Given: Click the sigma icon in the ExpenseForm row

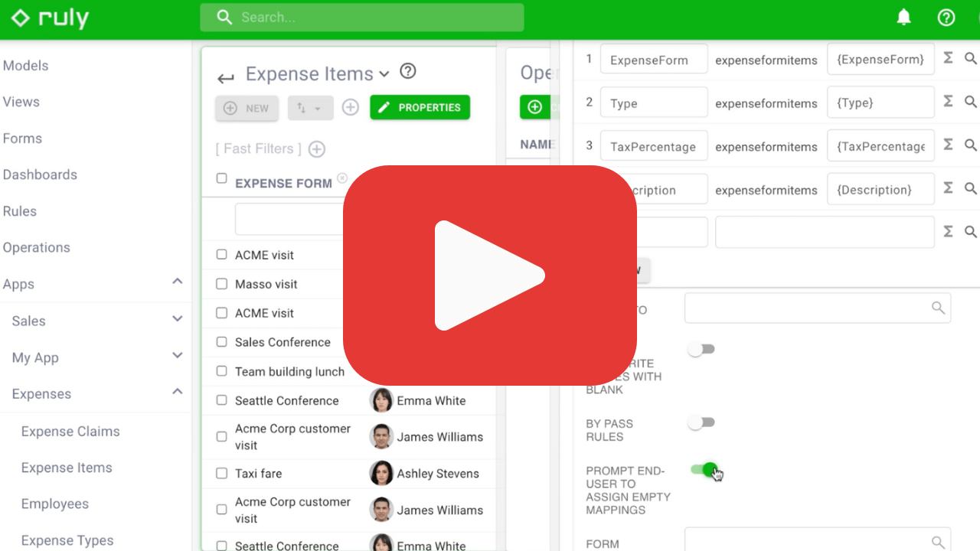Looking at the screenshot, I should point(948,58).
